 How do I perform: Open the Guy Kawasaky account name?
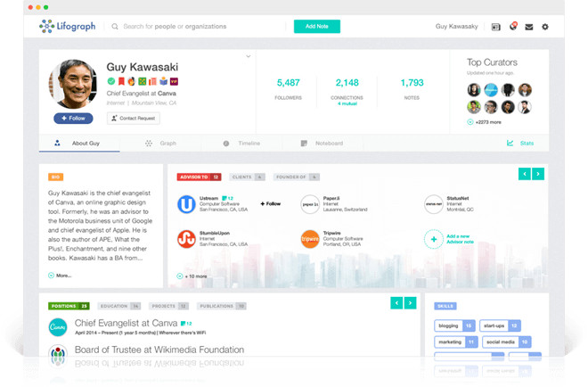456,26
